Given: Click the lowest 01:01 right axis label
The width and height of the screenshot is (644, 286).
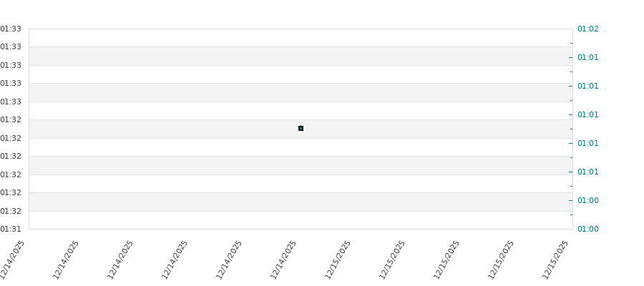Looking at the screenshot, I should point(587,172).
